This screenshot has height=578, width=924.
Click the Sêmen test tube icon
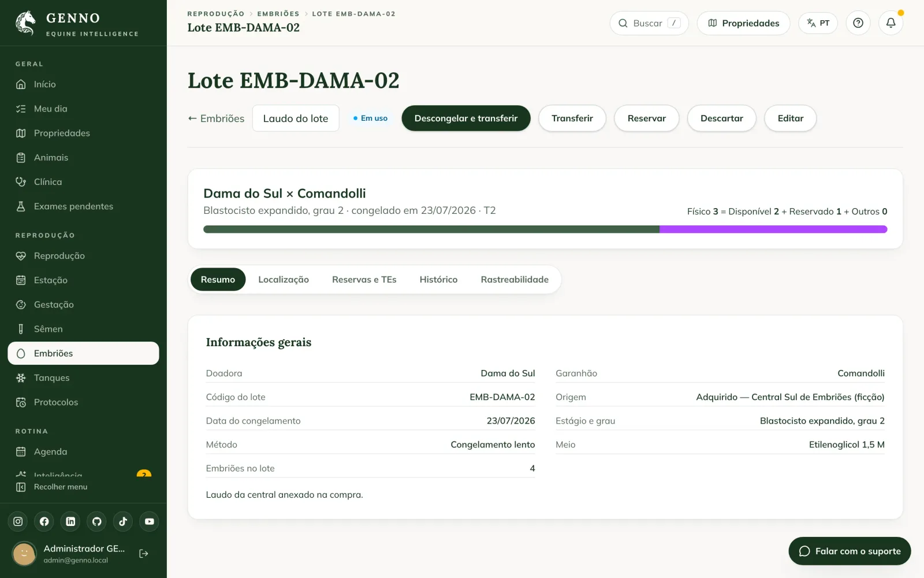(x=21, y=329)
